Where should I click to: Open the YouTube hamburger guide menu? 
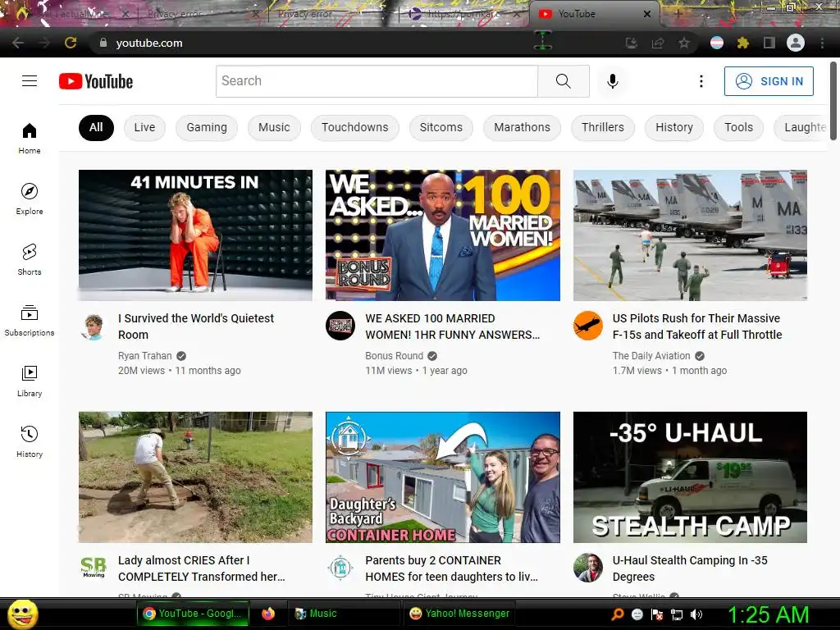click(x=30, y=81)
